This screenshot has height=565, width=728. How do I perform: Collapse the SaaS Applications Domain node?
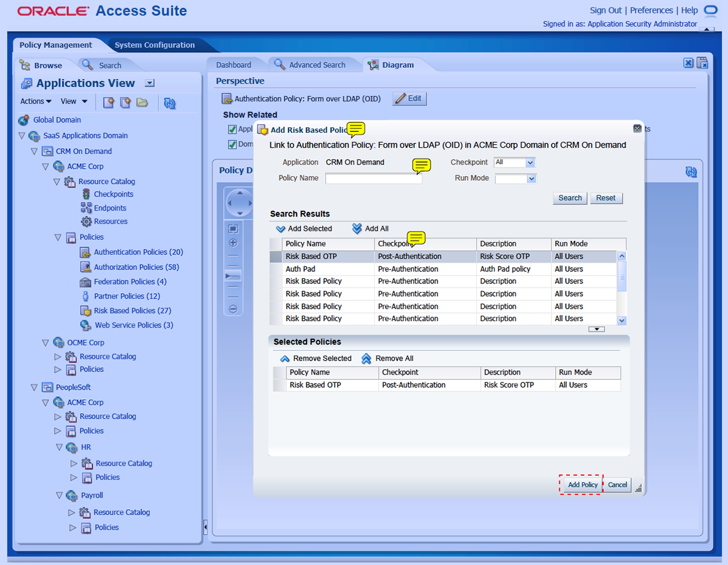click(22, 136)
